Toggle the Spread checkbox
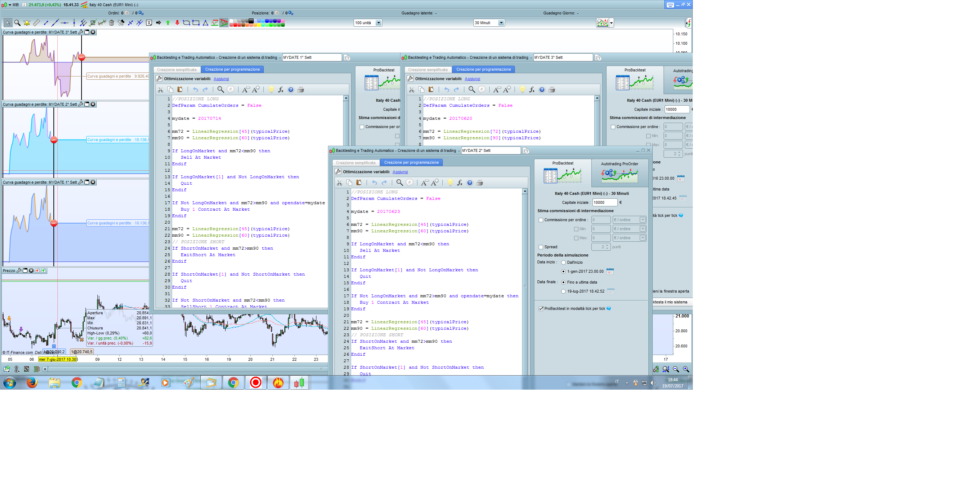Viewport: 980px width, 482px height. pyautogui.click(x=541, y=247)
